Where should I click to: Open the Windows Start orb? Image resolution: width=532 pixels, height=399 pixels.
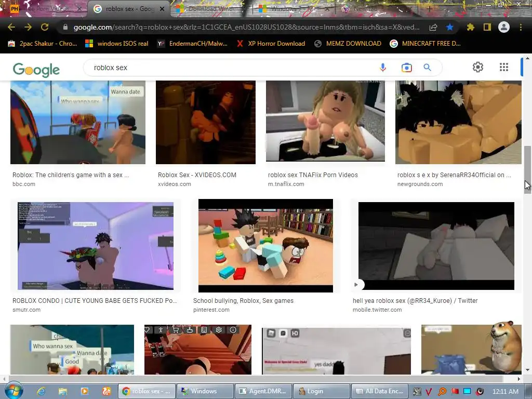(13, 391)
